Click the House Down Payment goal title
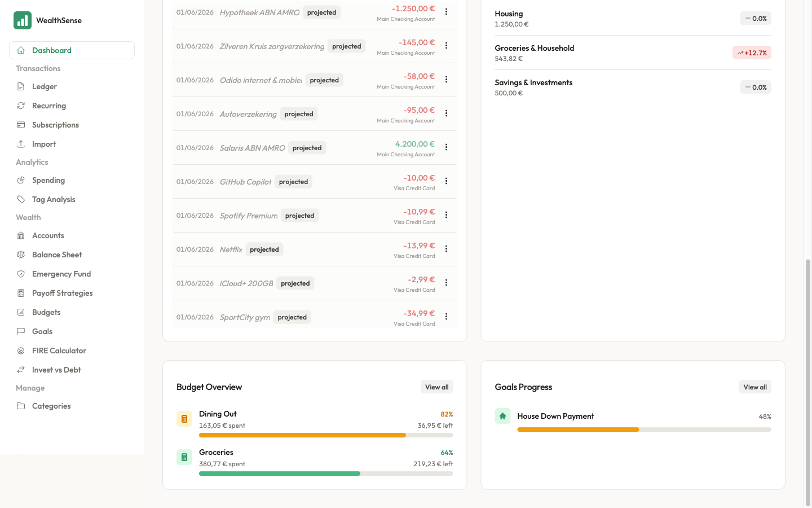812x508 pixels. 555,416
